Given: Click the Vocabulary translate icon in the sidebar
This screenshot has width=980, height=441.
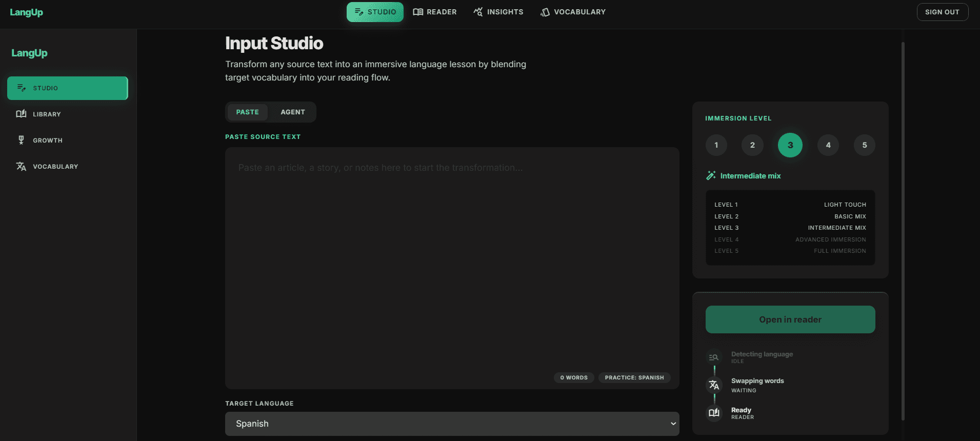Looking at the screenshot, I should click(21, 166).
